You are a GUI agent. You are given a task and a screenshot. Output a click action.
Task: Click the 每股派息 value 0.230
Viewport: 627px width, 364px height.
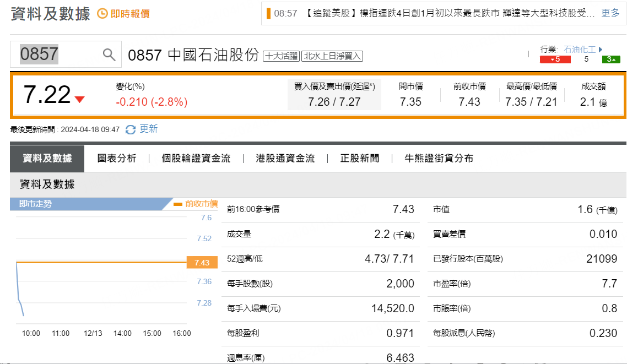(603, 333)
